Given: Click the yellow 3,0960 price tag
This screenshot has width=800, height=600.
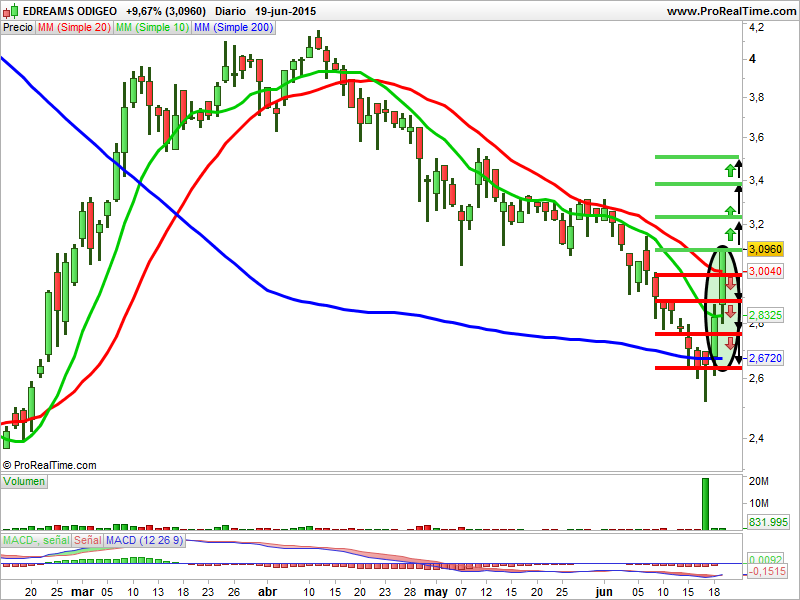Looking at the screenshot, I should (x=765, y=249).
